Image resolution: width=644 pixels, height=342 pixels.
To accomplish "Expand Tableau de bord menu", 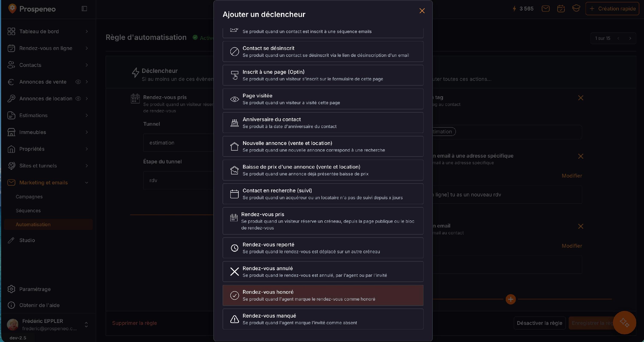I will [87, 32].
